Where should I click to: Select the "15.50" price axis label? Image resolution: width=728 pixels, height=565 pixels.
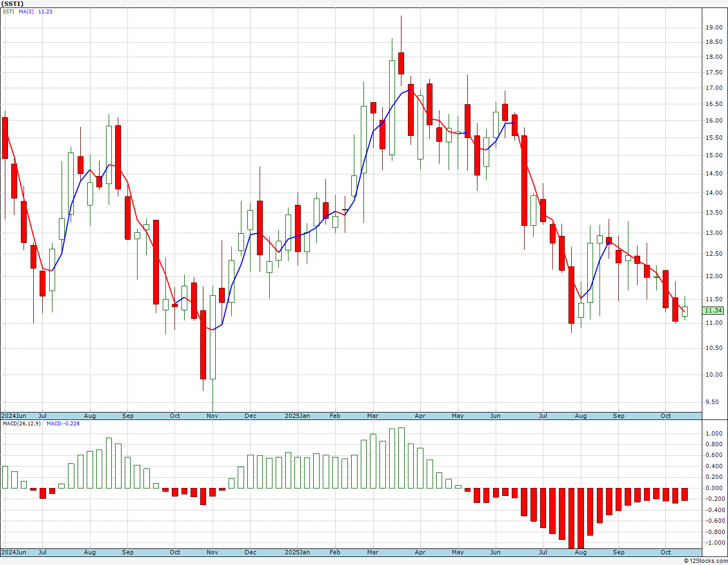[x=714, y=138]
